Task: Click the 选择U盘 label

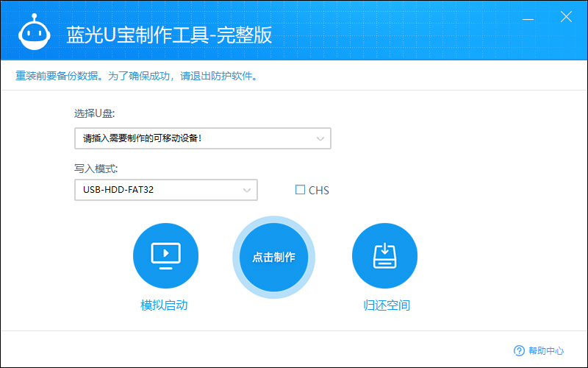Action: (x=95, y=113)
